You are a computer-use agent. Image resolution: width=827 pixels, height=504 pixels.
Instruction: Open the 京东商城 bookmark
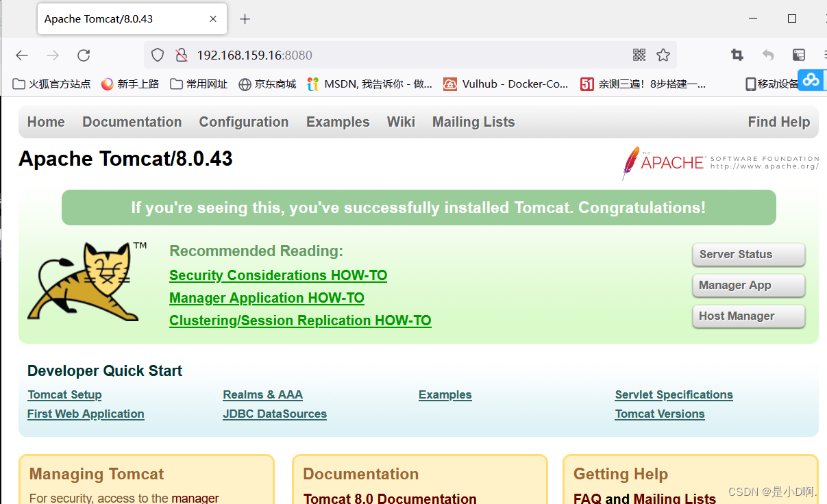point(267,84)
